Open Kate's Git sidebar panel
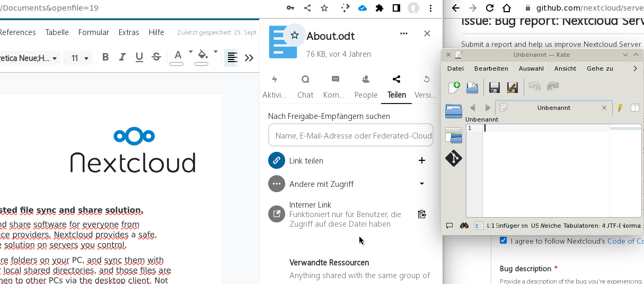Screen dimensions: 644x284 click(x=454, y=158)
